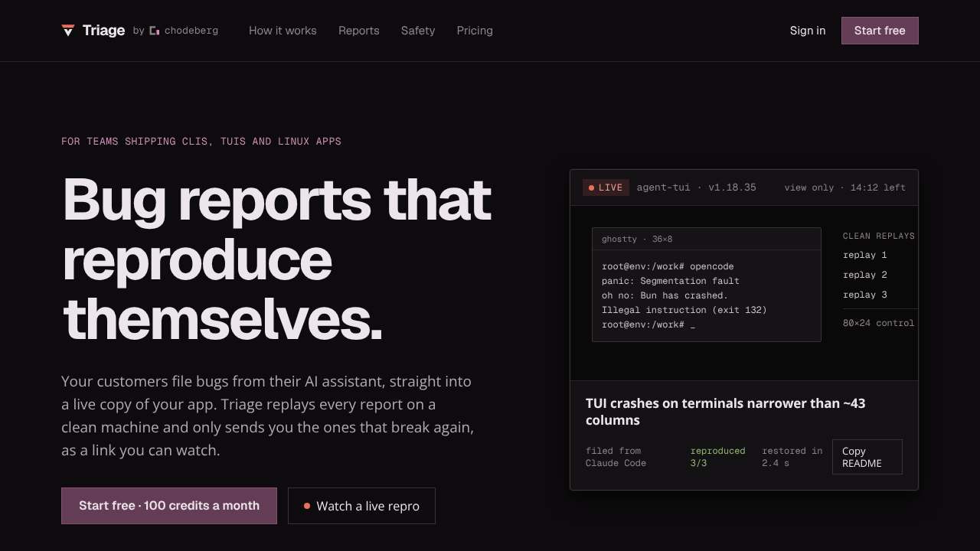Click the panic: Segmentation fault line
Viewport: 980px width, 551px height.
click(671, 281)
